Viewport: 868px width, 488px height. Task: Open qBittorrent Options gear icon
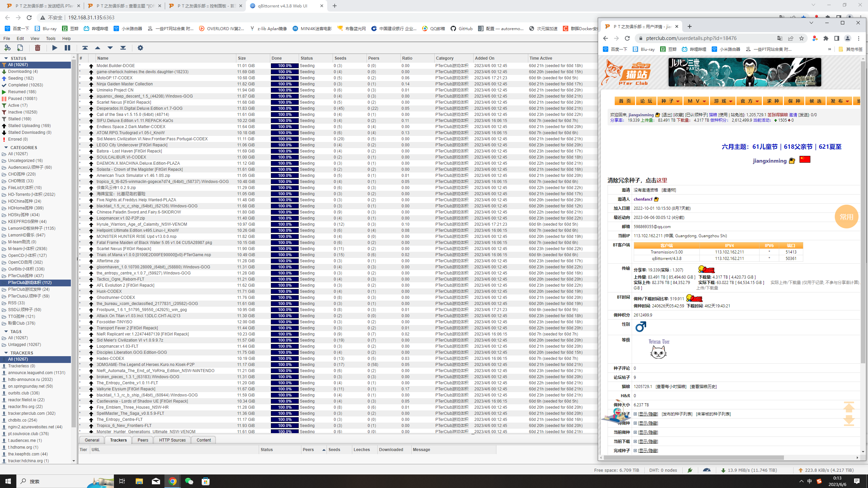tap(140, 48)
